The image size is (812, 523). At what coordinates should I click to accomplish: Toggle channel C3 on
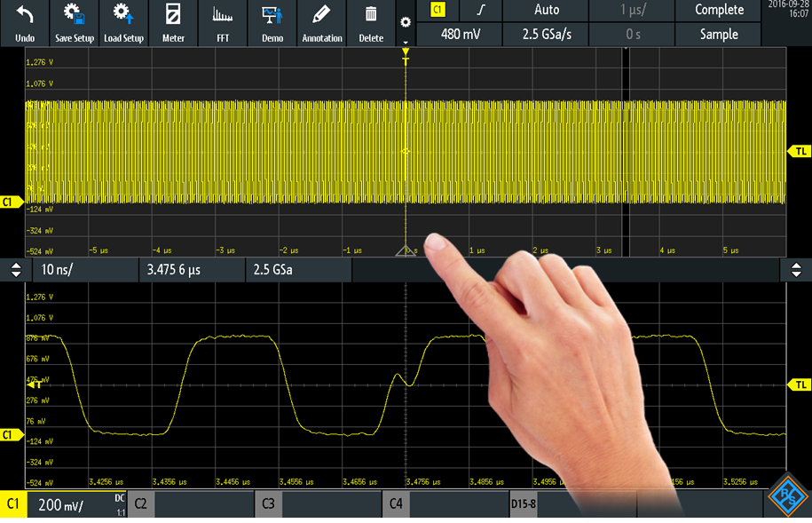(x=318, y=504)
